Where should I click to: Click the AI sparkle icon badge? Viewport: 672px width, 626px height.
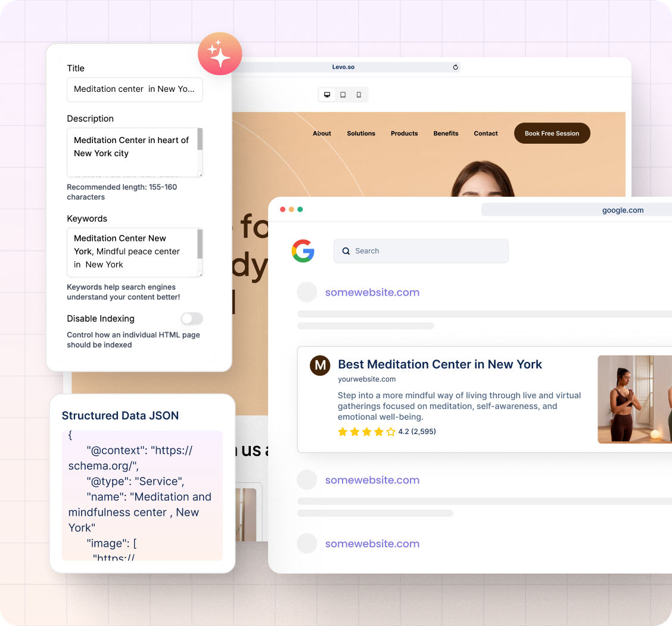coord(220,54)
